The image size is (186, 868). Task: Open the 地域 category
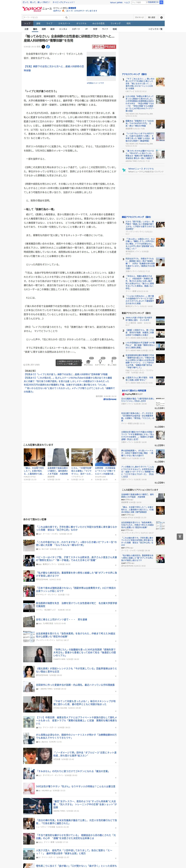(114, 29)
